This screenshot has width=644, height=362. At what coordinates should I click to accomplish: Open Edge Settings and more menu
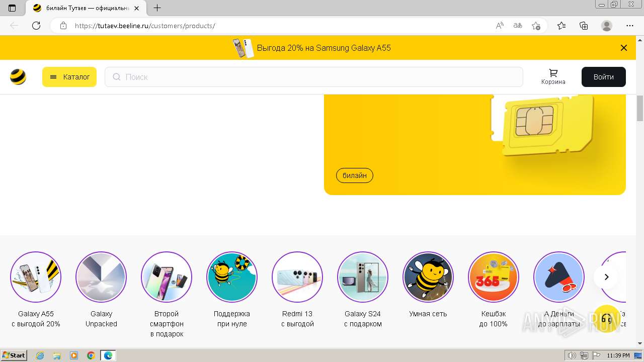630,26
